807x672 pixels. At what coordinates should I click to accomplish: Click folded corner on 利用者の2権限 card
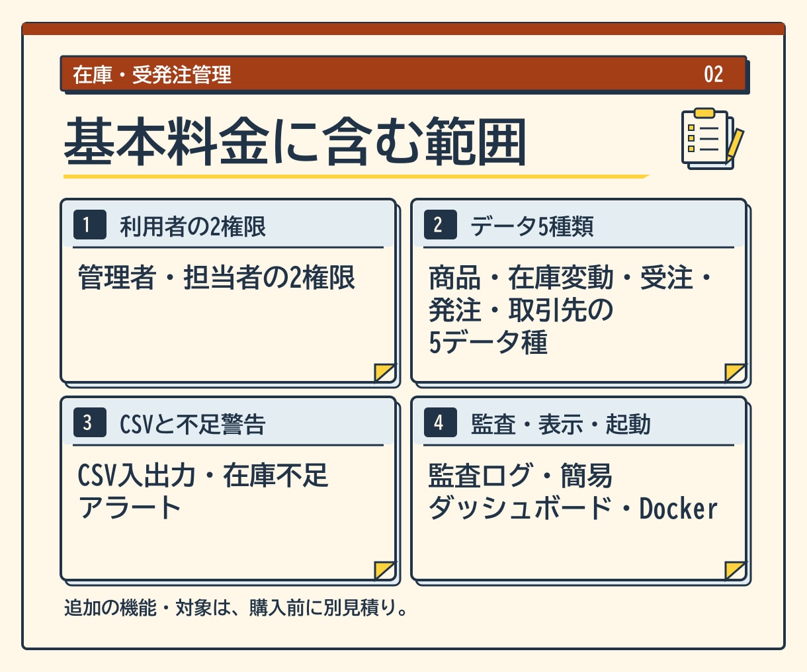(x=384, y=372)
